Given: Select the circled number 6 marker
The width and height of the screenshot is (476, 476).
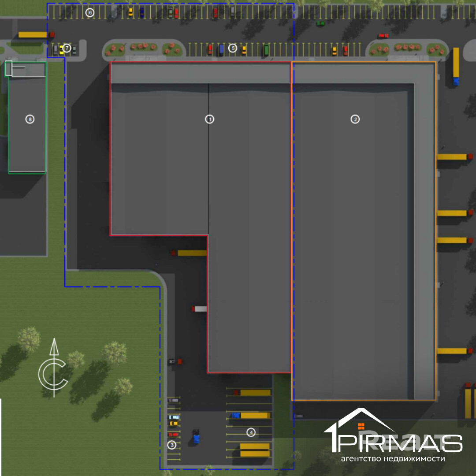Looking at the screenshot, I should (x=90, y=12).
